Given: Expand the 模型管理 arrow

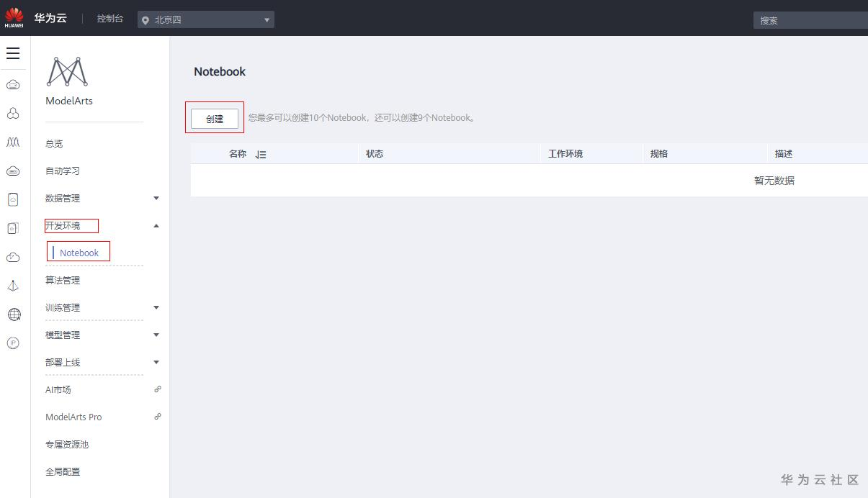Looking at the screenshot, I should pos(156,335).
